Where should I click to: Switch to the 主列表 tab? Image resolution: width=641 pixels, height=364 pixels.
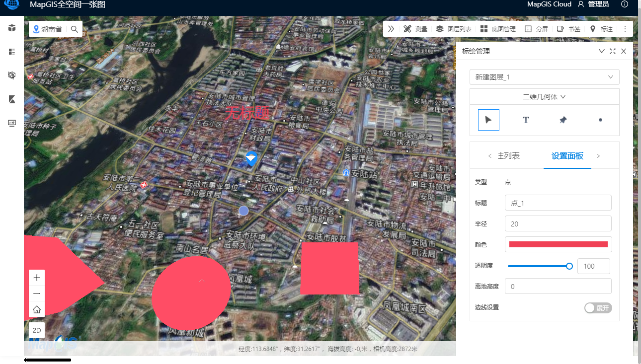[x=509, y=156]
